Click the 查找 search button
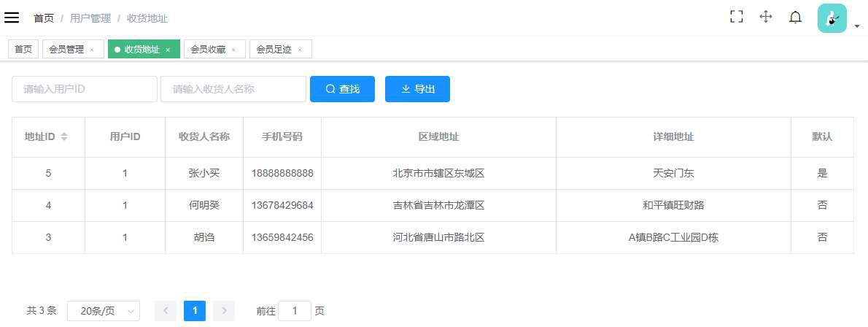This screenshot has width=868, height=327. click(x=342, y=88)
